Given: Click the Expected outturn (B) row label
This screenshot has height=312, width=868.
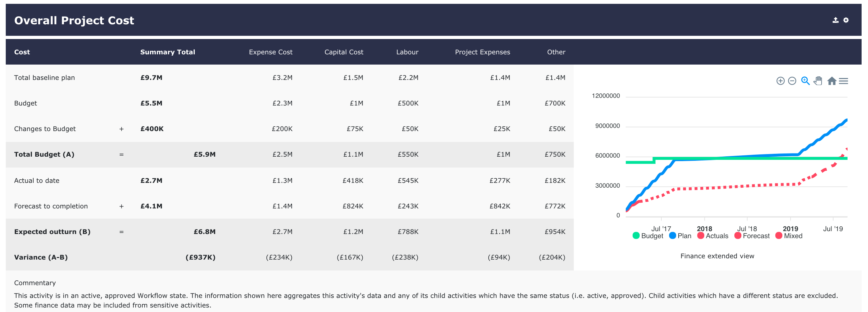Looking at the screenshot, I should pos(52,232).
